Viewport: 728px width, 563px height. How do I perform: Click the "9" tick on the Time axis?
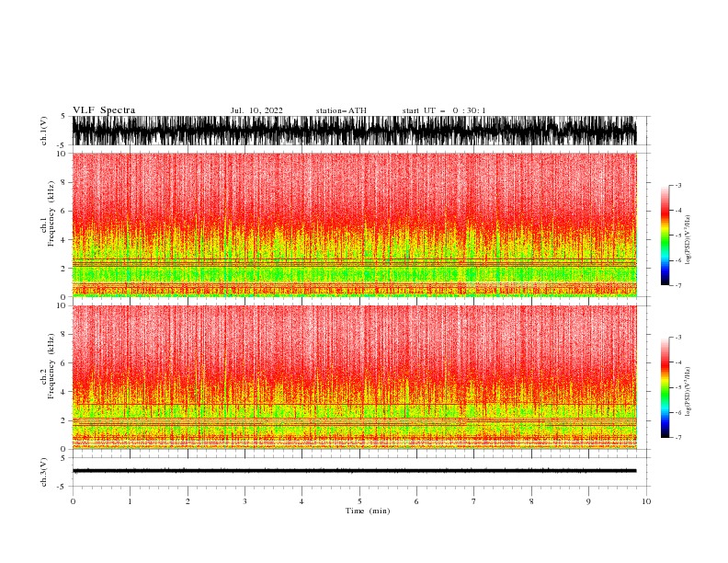pyautogui.click(x=588, y=501)
